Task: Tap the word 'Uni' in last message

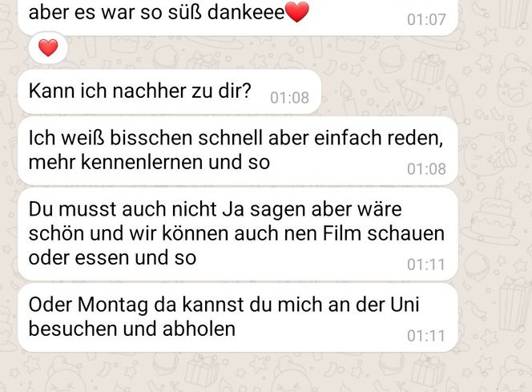Action: coord(405,305)
